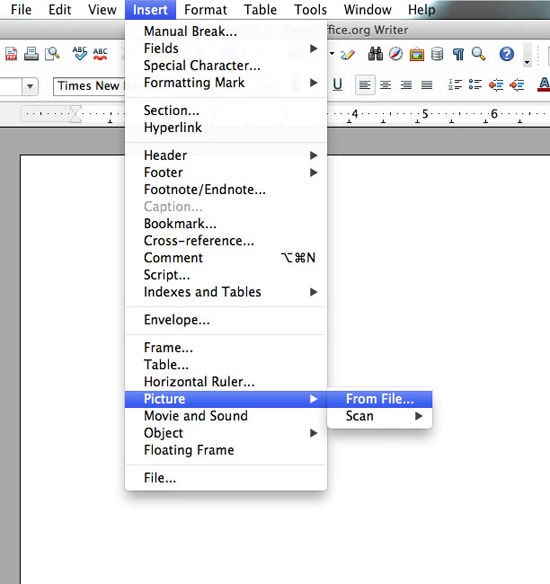The height and width of the screenshot is (584, 550).
Task: Choose Table... in Insert menu
Action: coord(226,365)
